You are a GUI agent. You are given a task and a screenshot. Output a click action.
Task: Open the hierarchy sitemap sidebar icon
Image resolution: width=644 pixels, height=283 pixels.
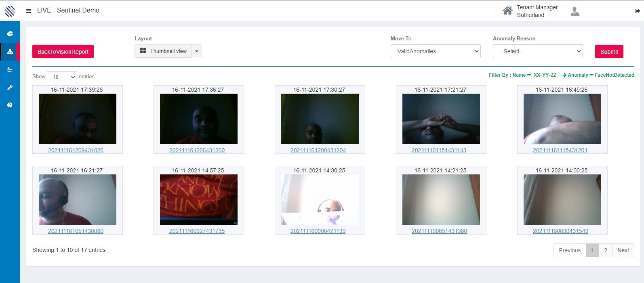point(10,52)
